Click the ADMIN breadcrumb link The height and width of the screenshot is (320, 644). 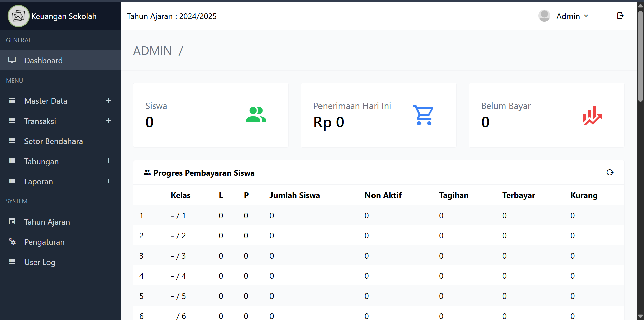[x=152, y=51]
